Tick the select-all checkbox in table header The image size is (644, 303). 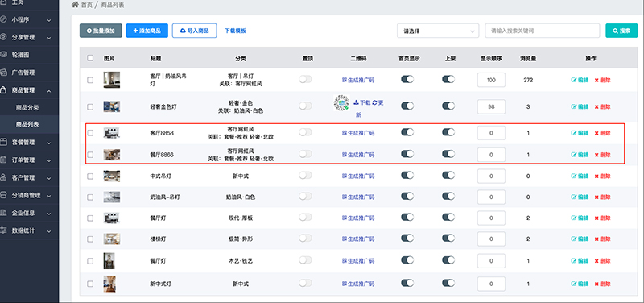pos(90,58)
